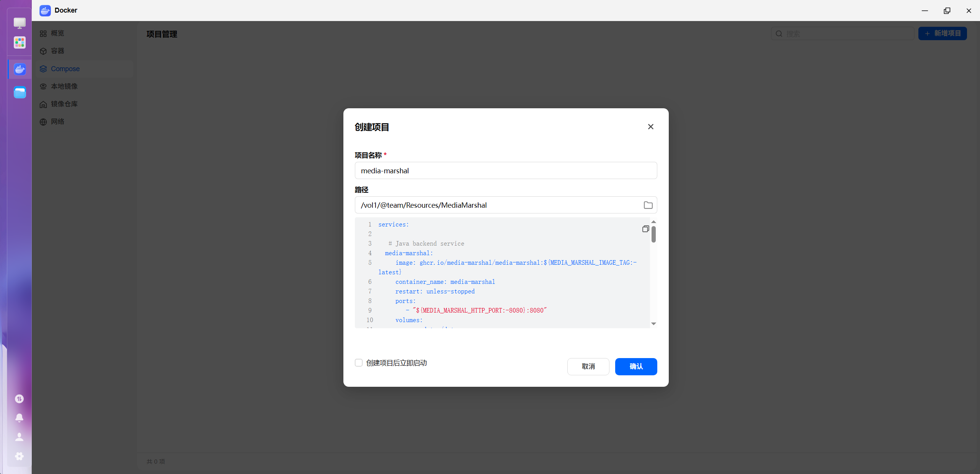Click the 确认 confirm button
Viewport: 980px width, 474px height.
point(636,366)
